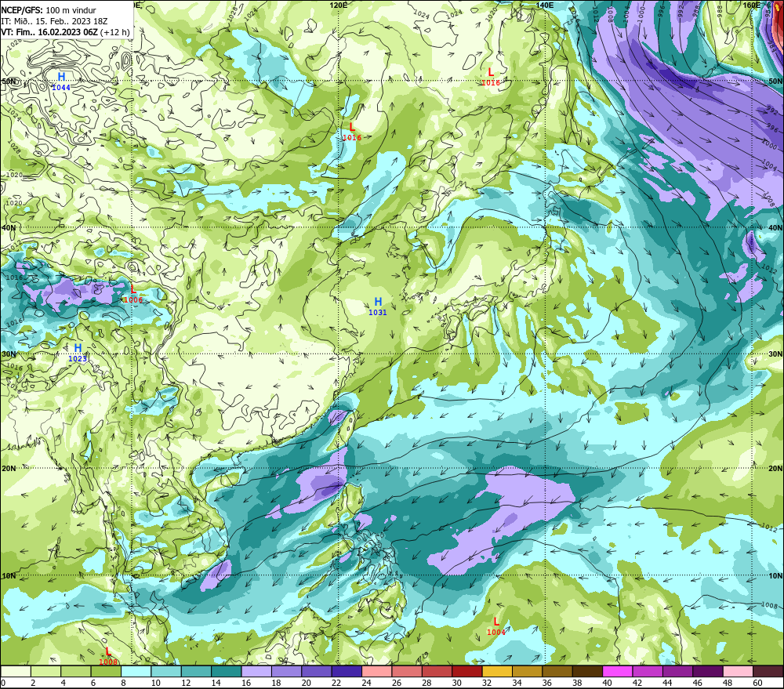Pick the dark teal 14–16 legend swatch
The image size is (784, 689).
click(227, 671)
